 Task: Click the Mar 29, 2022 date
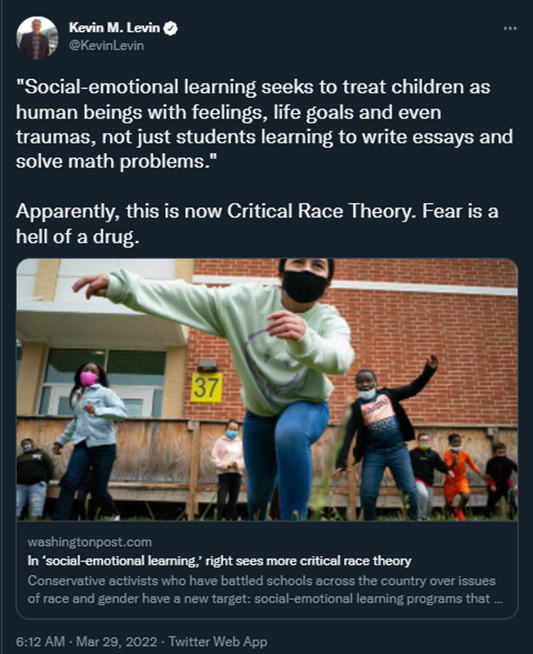116,641
